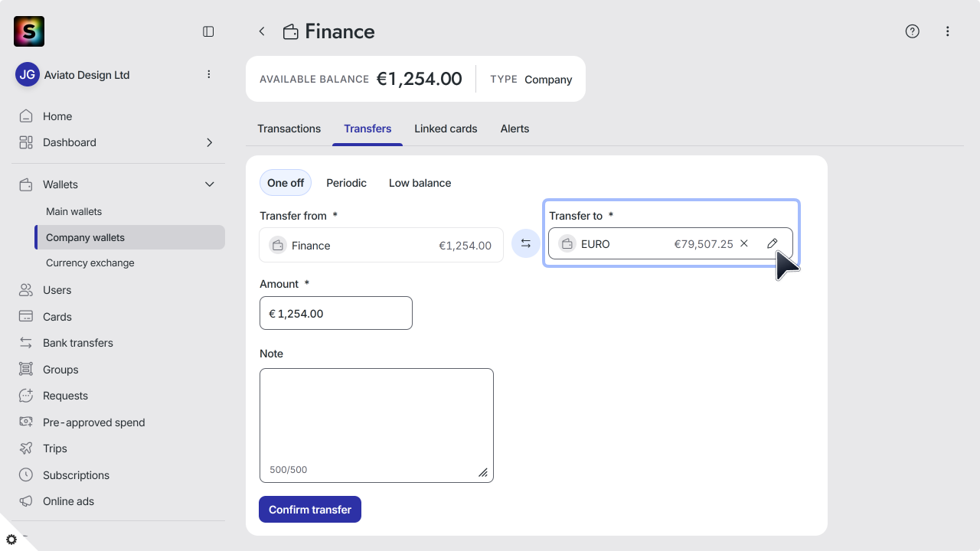This screenshot has height=551, width=980.
Task: Open the Transfers tab
Action: (367, 129)
